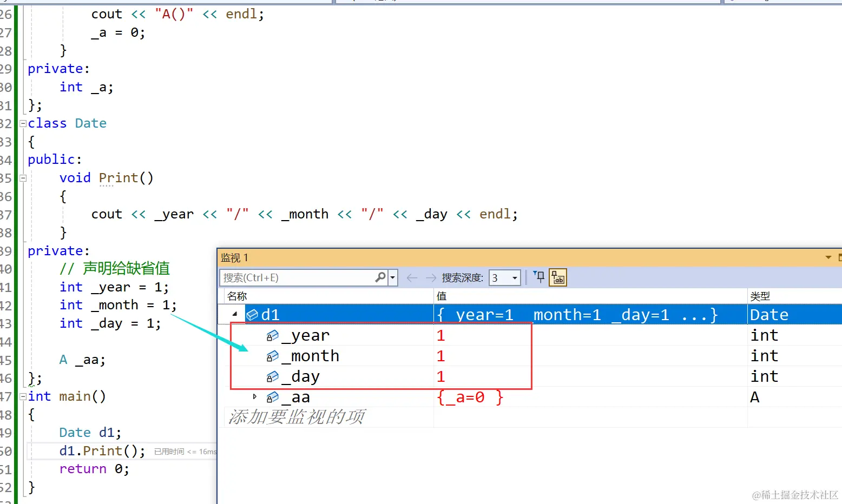
Task: Click the _year field icon
Action: 273,336
